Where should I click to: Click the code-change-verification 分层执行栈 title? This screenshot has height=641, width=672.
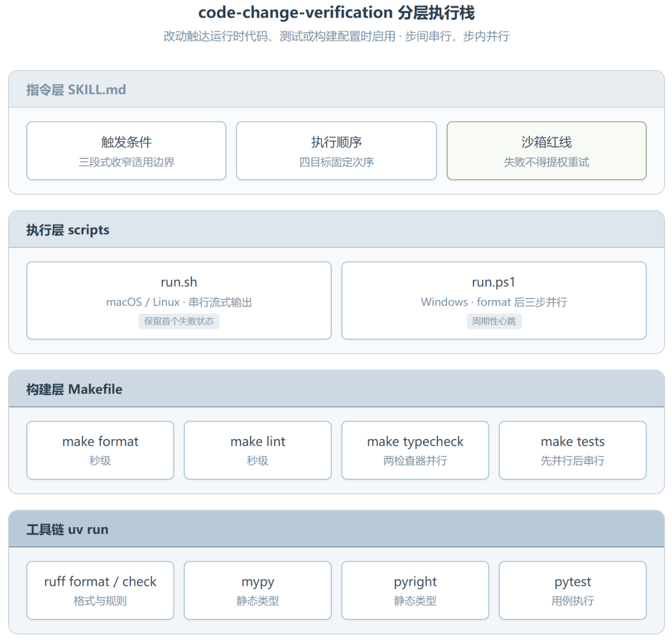pyautogui.click(x=337, y=12)
